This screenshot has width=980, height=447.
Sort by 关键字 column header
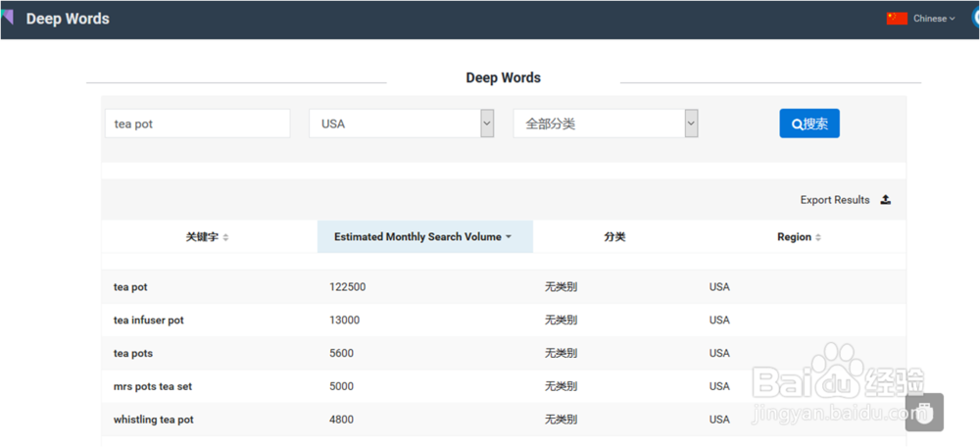208,237
